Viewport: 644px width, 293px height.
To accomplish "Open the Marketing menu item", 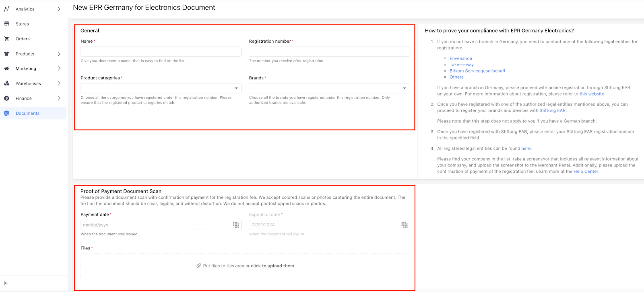I will point(26,69).
